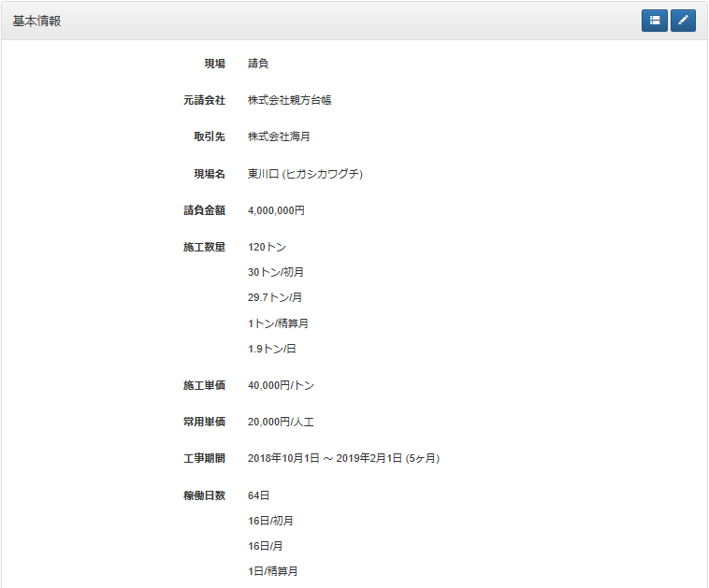709x588 pixels.
Task: Click the value 1.9トン/日
Action: coord(272,349)
